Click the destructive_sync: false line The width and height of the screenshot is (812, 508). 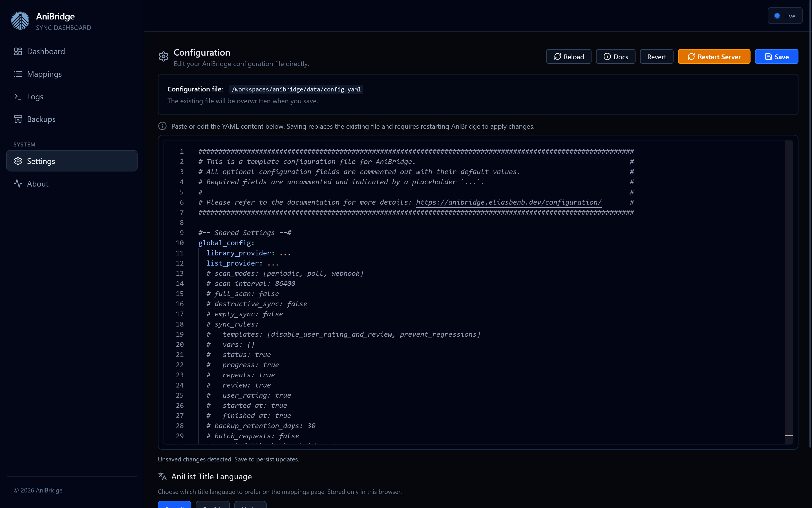click(257, 304)
